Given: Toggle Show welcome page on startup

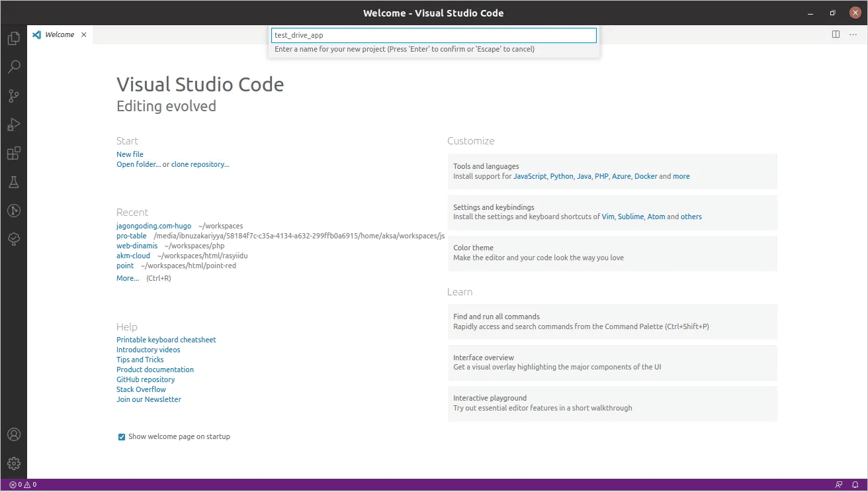Looking at the screenshot, I should 122,437.
